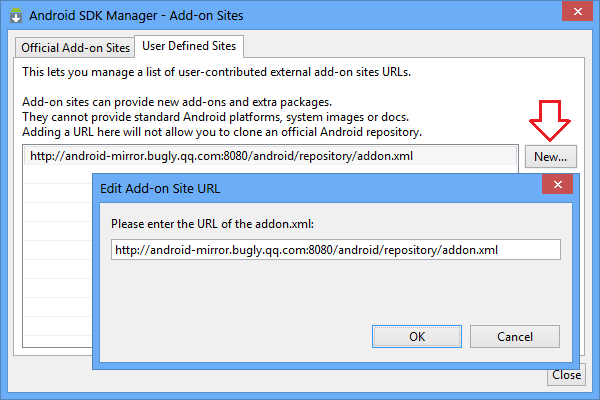The height and width of the screenshot is (400, 600).
Task: Click the 'They cannot provide standard Android platforms' line
Action: tap(215, 117)
